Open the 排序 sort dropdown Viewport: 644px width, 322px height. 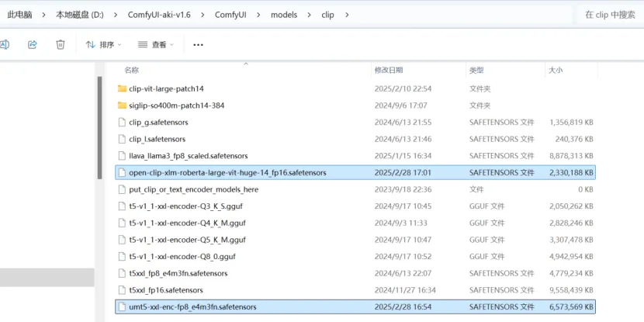click(x=103, y=44)
